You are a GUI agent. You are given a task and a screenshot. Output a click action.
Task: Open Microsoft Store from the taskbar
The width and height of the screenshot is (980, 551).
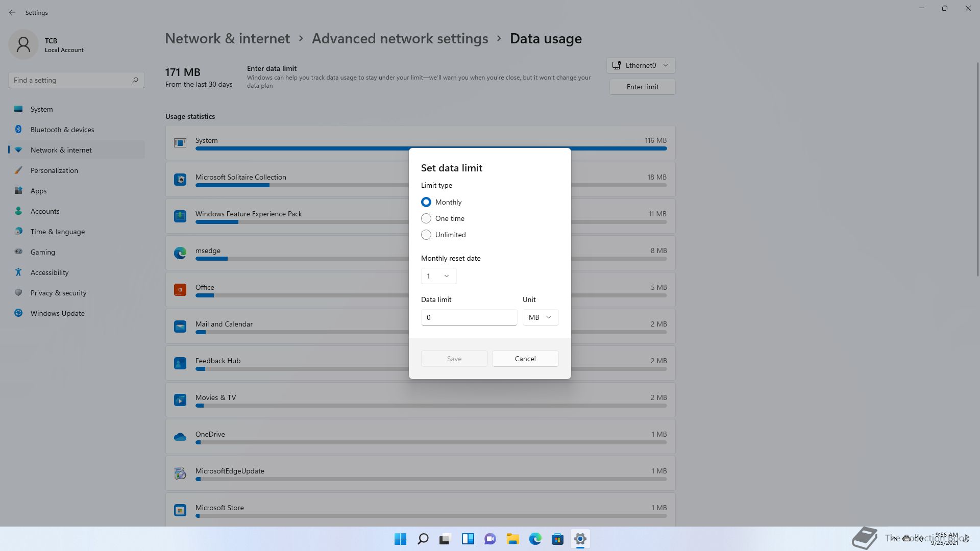click(558, 539)
